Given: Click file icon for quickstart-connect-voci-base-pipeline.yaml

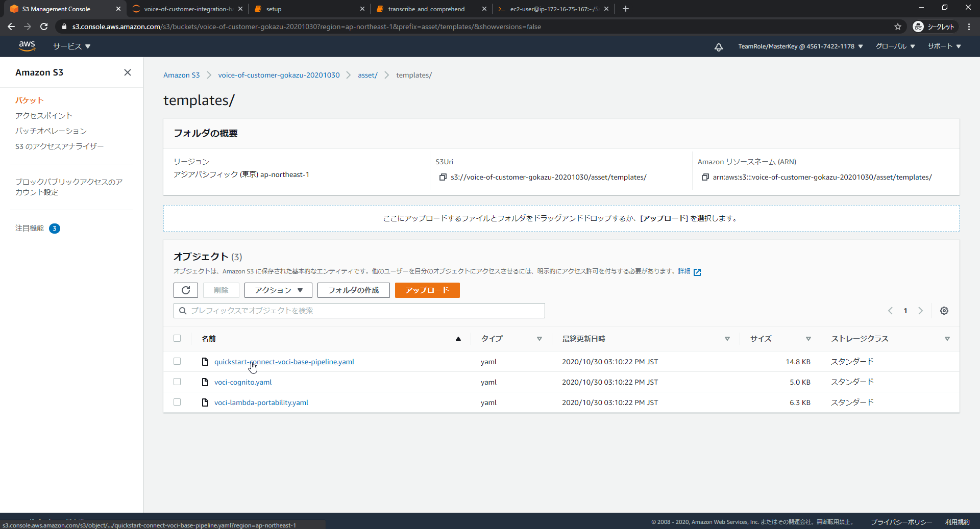Looking at the screenshot, I should click(x=205, y=362).
